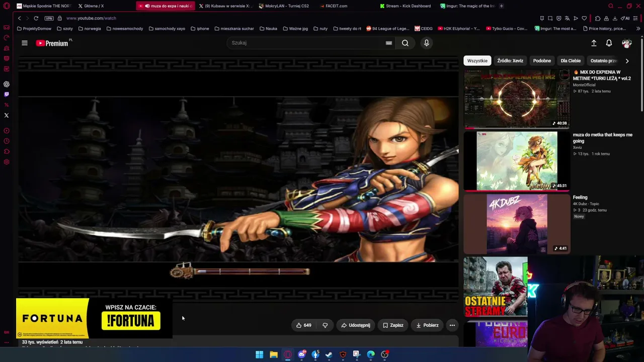Open the 4K Dubz Feeling thumbnail
The width and height of the screenshot is (644, 362).
click(517, 224)
